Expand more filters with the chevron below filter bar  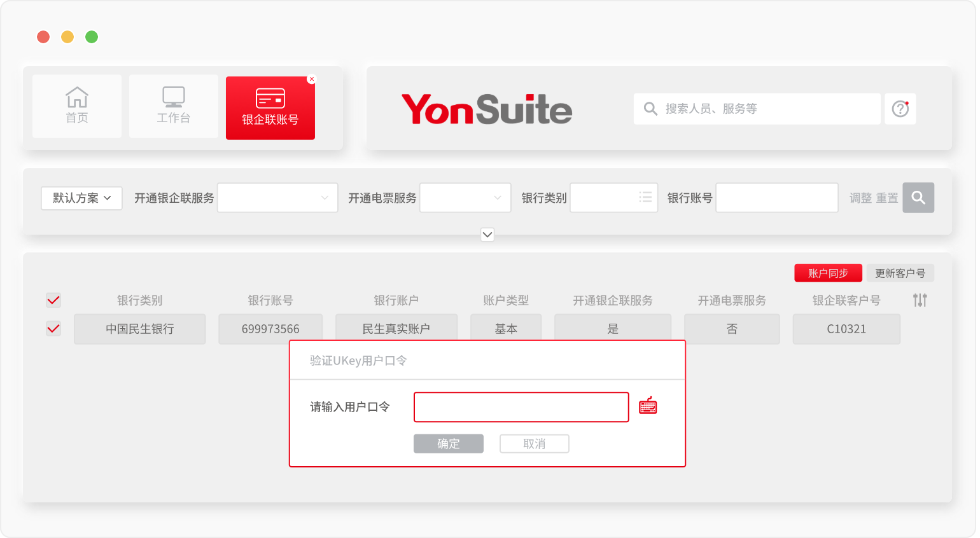pyautogui.click(x=487, y=235)
